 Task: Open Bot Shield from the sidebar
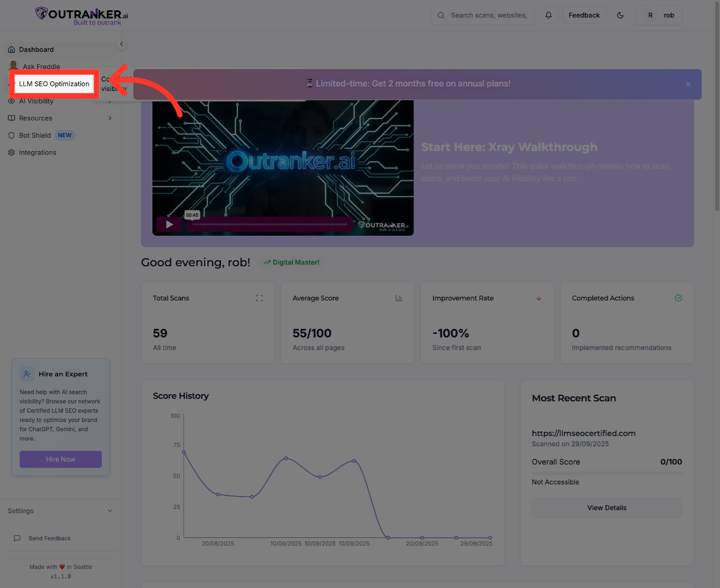35,136
